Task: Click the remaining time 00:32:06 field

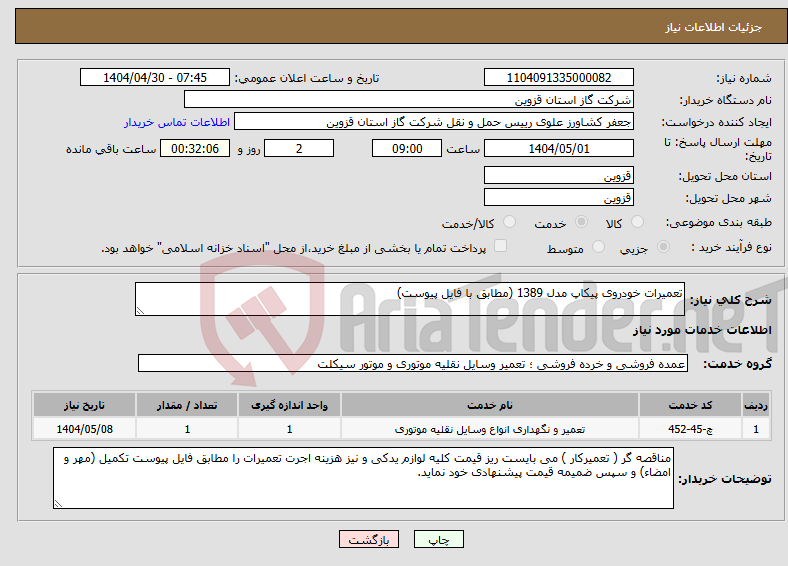Action: click(x=195, y=148)
